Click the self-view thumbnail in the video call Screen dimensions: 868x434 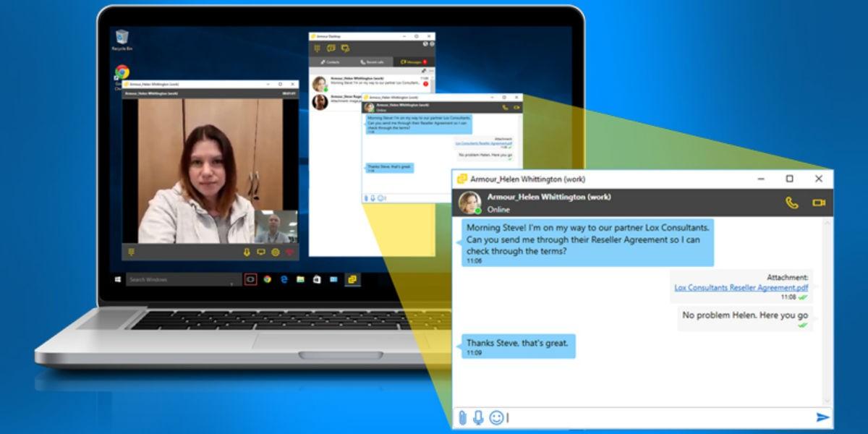pos(276,226)
